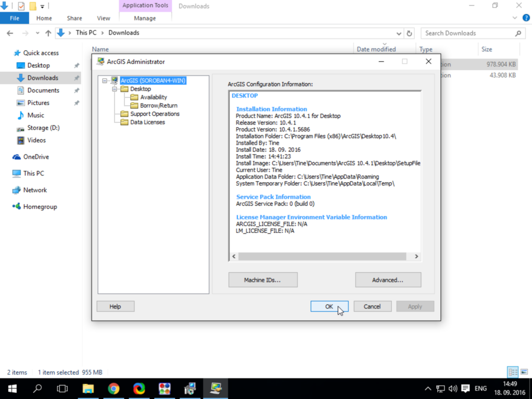
Task: Collapse the ArcGIS (SOROBAN4-WIN) tree node
Action: point(105,81)
